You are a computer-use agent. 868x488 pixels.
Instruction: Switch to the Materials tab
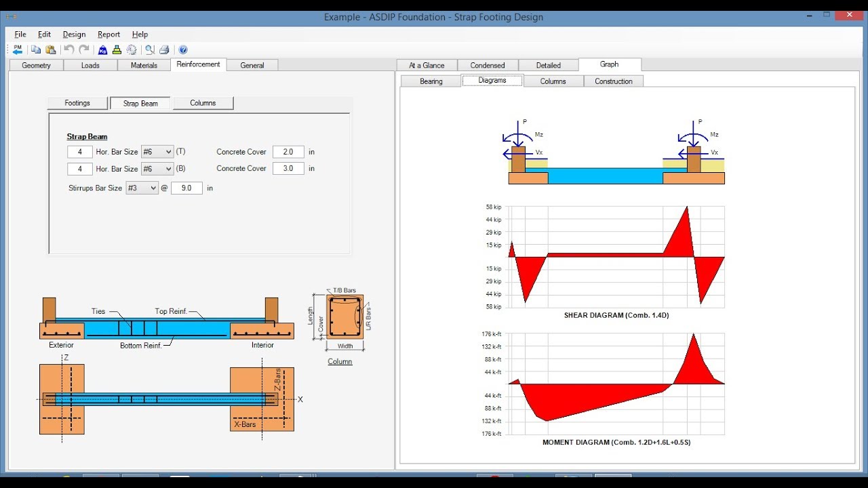[x=144, y=65]
